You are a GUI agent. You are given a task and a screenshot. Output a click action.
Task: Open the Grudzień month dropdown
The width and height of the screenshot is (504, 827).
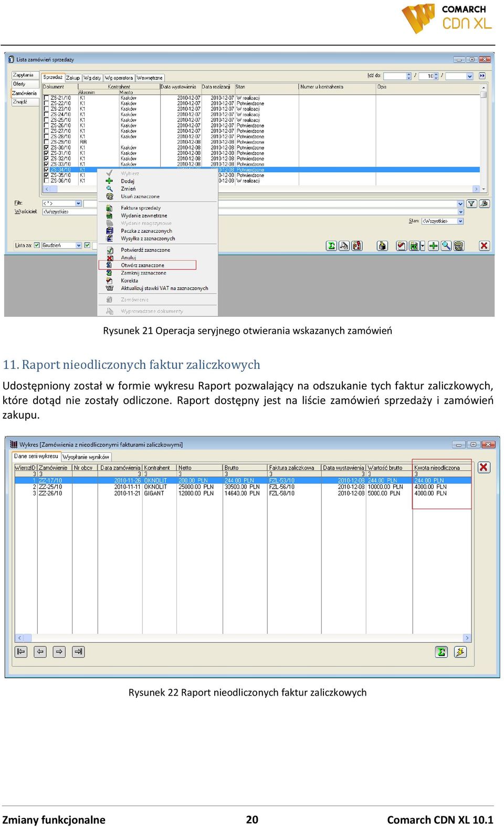tap(79, 245)
